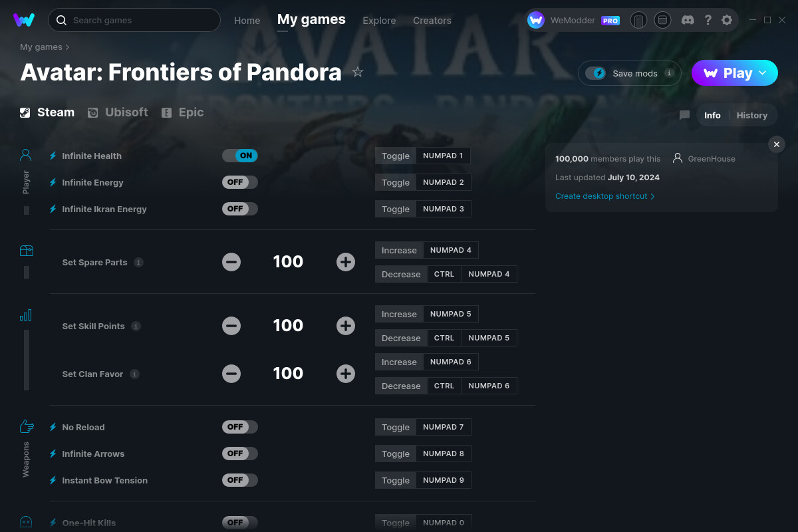The image size is (798, 532).
Task: Open WeMod settings gear
Action: pyautogui.click(x=727, y=20)
